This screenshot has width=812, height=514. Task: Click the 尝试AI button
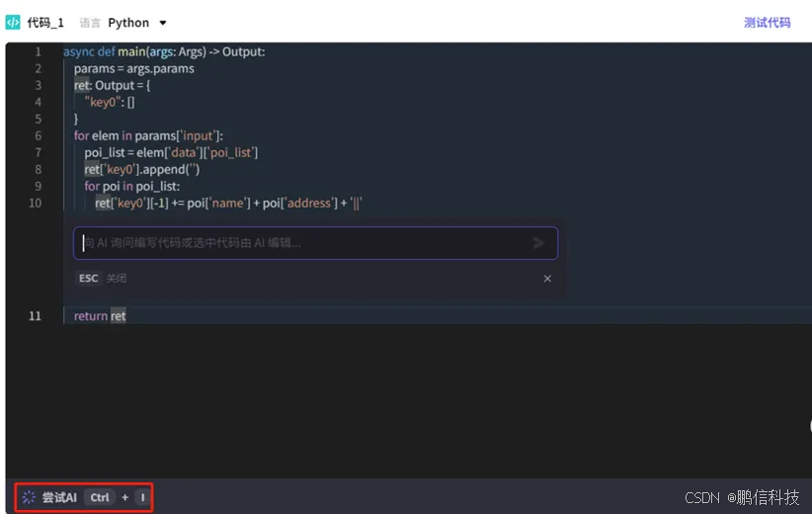coord(83,497)
